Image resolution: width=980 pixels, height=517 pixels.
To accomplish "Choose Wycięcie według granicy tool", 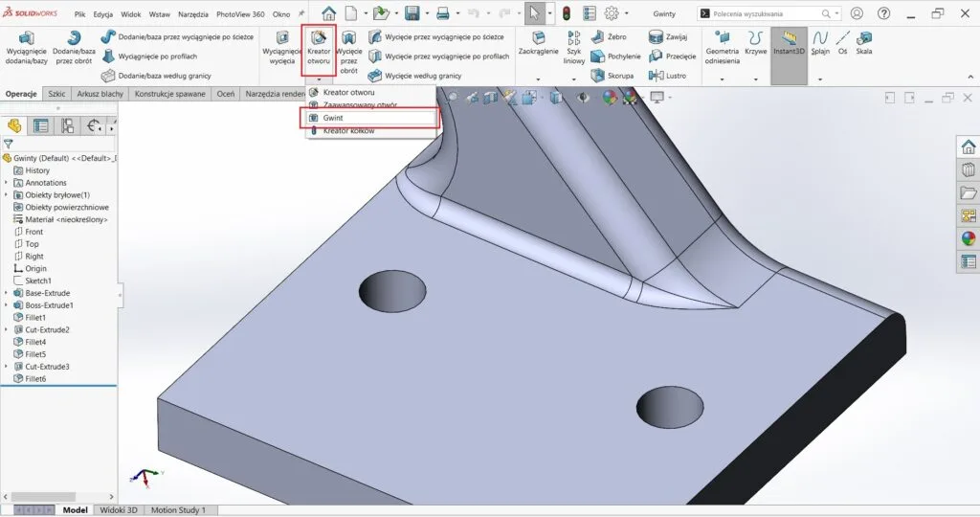I will 415,76.
